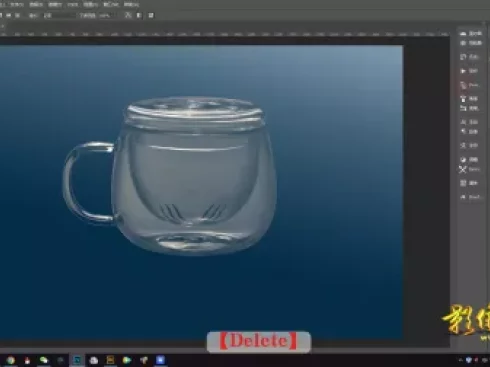Screen dimensions: 490x367
Task: Click the red Delete caption at the bottom
Action: tap(259, 341)
